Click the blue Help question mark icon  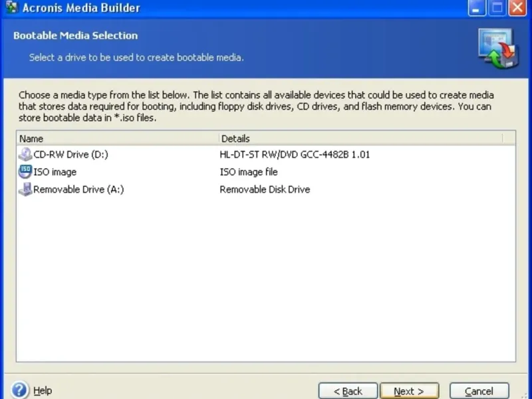pyautogui.click(x=19, y=390)
